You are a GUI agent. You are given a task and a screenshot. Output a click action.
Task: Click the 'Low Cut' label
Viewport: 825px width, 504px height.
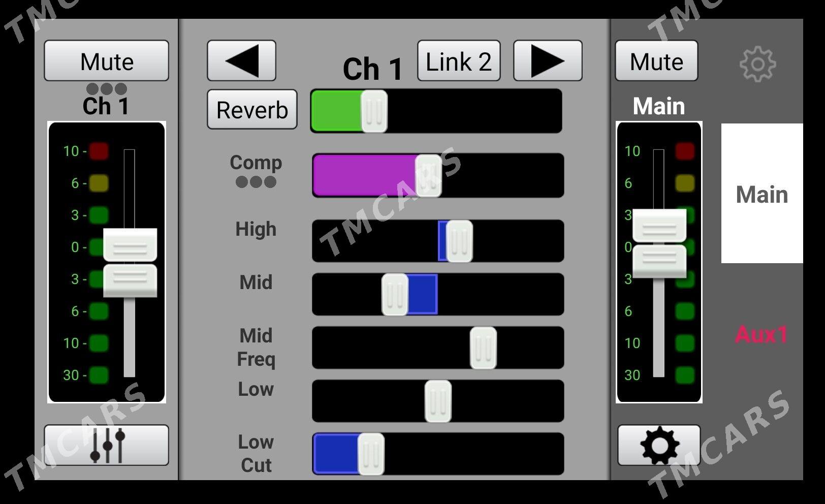click(x=256, y=454)
